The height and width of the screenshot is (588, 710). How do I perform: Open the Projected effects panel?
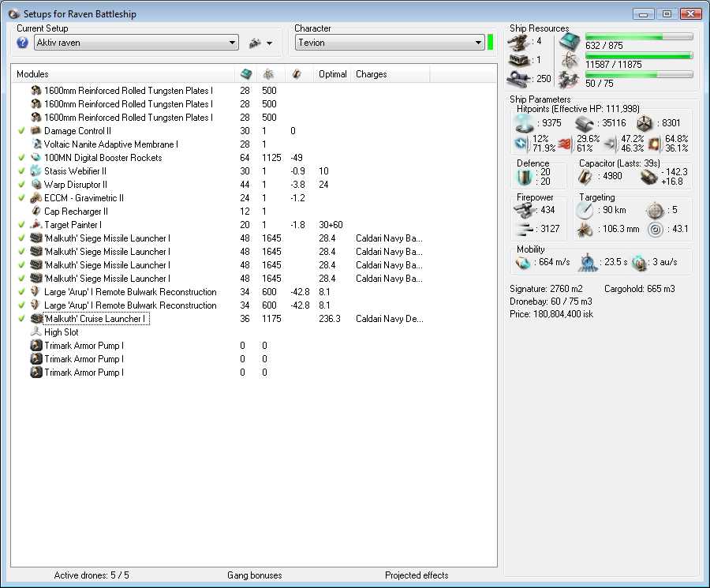click(417, 575)
